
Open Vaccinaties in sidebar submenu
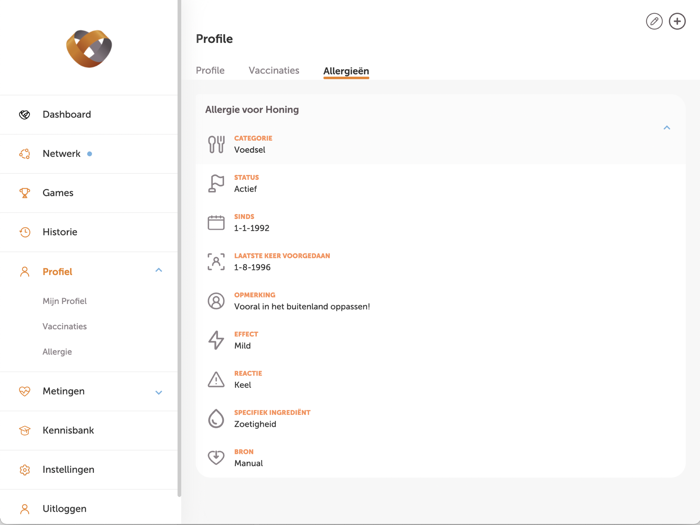click(65, 327)
